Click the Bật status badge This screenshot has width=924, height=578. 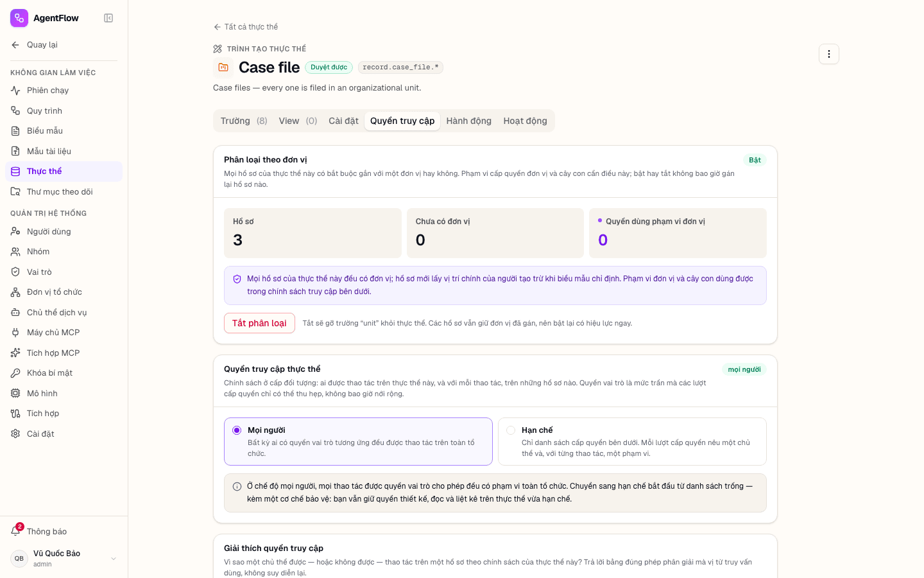pos(755,160)
